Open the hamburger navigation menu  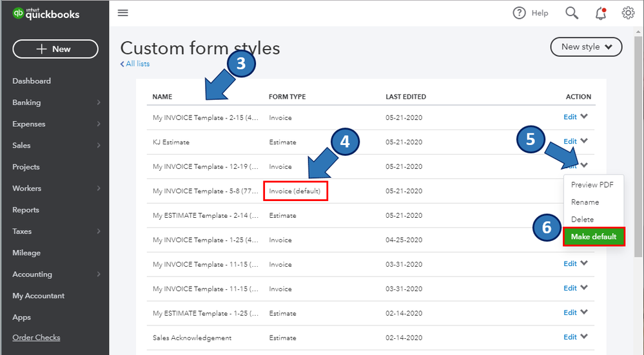coord(123,13)
